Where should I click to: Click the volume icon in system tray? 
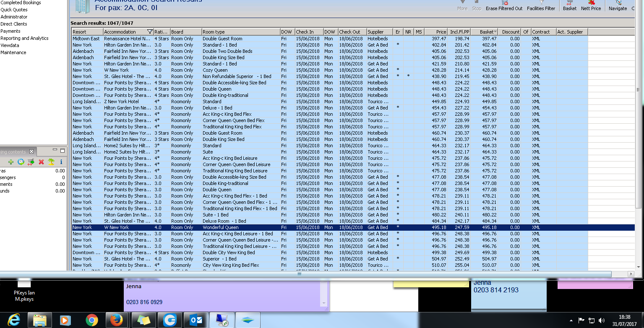click(602, 320)
